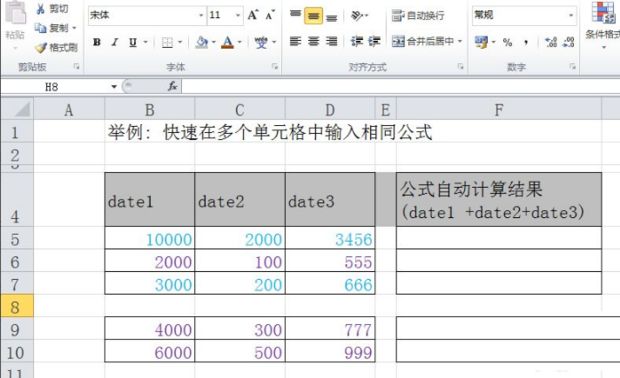Click the thousands separator comma icon
The image size is (620, 378).
(x=526, y=43)
